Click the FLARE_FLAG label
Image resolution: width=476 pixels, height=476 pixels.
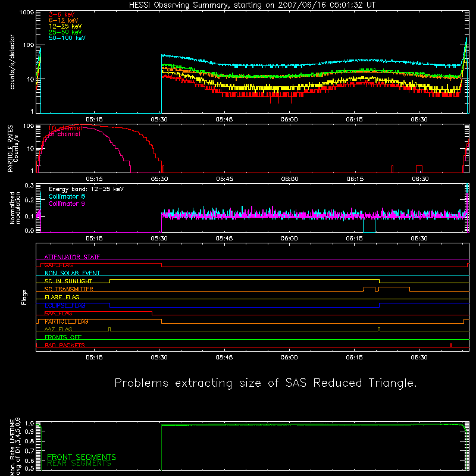click(x=62, y=297)
